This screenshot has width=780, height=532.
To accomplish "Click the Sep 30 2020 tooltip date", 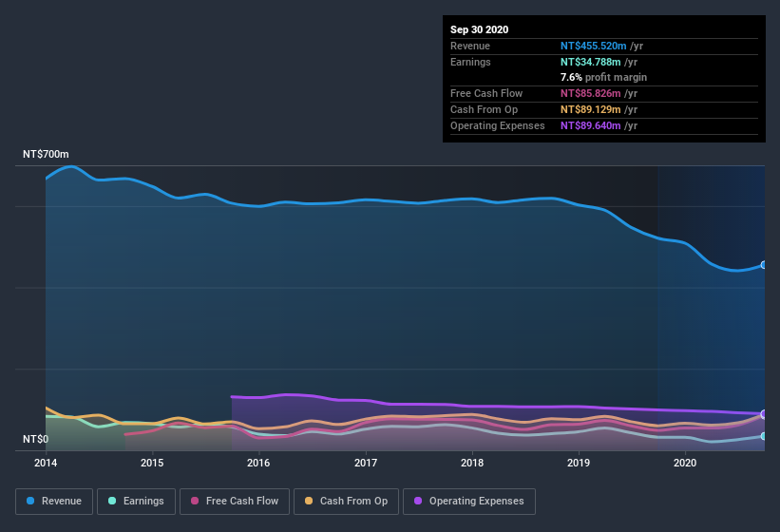I will [x=479, y=29].
